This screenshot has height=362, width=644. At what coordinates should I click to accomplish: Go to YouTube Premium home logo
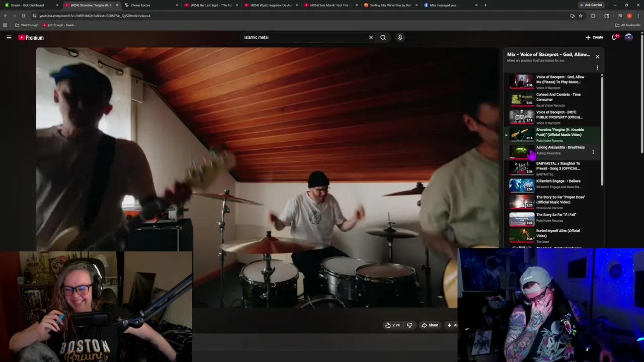(x=31, y=38)
